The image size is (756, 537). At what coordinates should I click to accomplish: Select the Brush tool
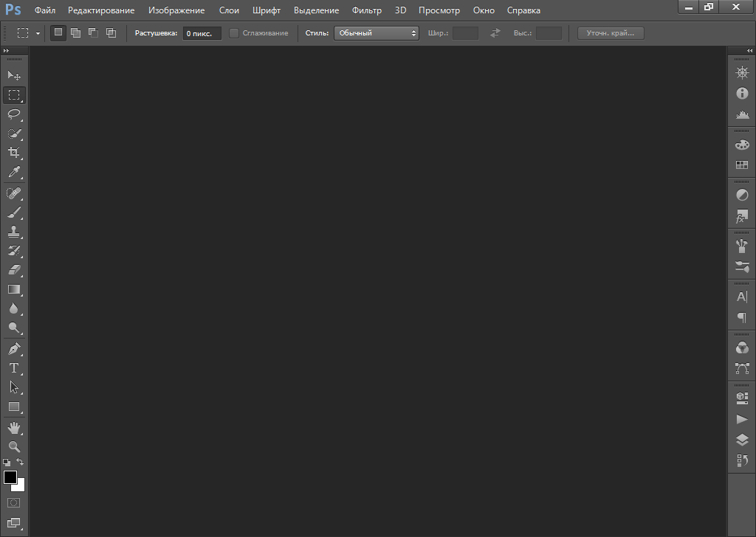point(14,212)
